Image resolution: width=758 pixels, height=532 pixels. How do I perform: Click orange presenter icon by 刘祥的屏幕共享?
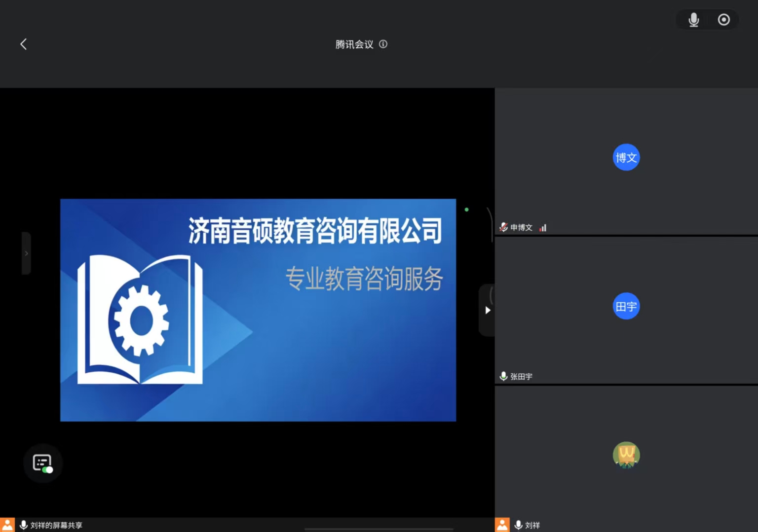(x=7, y=525)
